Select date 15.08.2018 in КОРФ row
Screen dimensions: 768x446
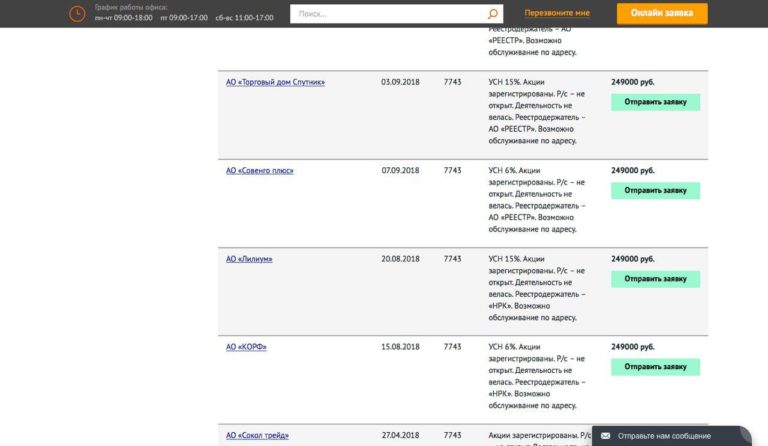(x=400, y=347)
